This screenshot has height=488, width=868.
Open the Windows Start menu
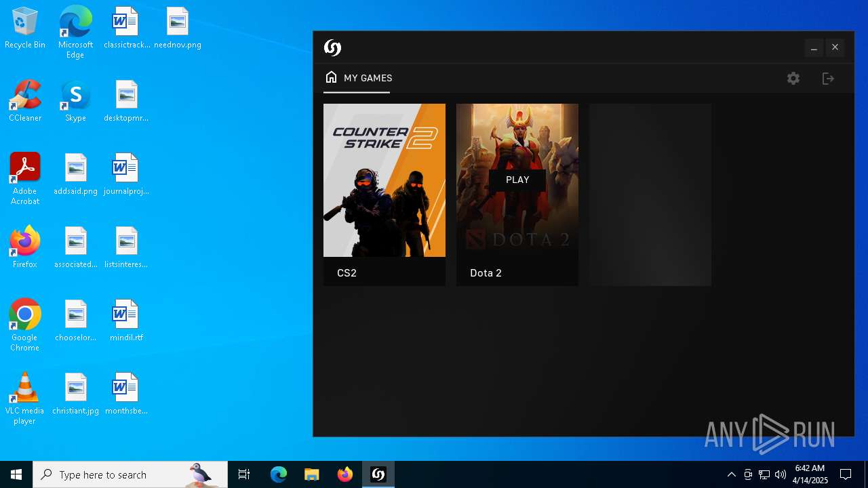click(16, 474)
